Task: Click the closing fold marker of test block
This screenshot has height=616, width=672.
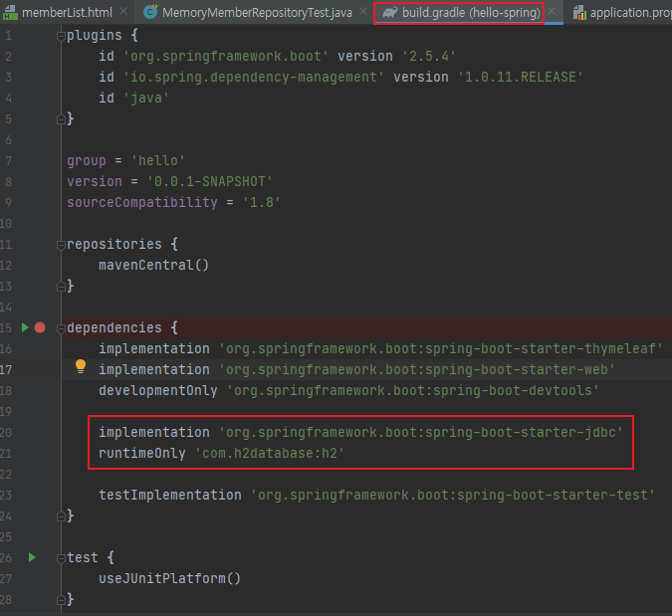Action: (61, 600)
